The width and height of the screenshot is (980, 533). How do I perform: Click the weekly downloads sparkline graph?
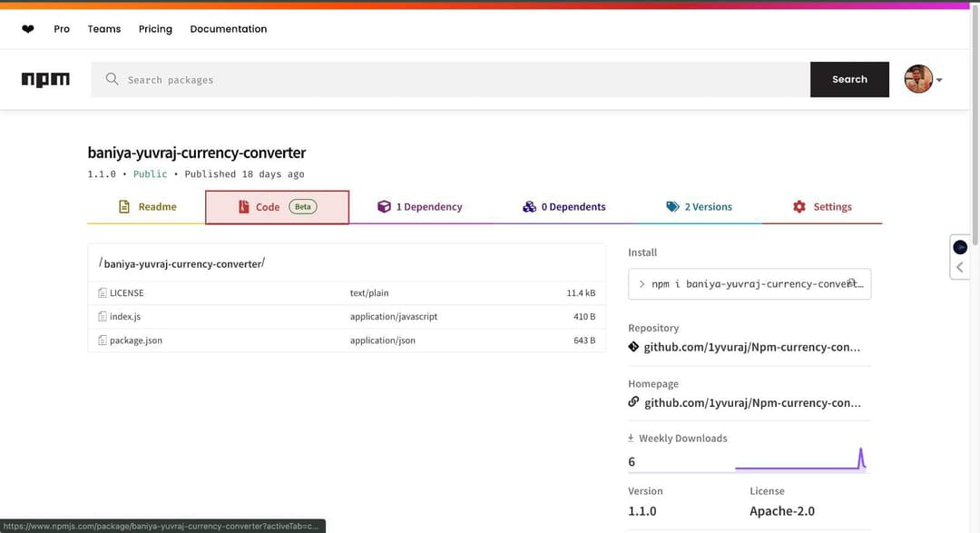(800, 459)
